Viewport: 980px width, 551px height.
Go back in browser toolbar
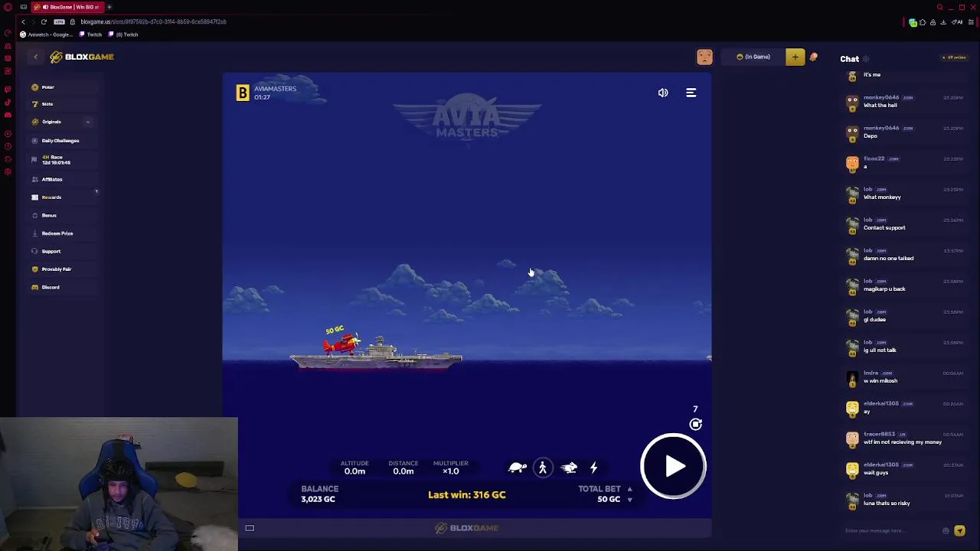(23, 21)
